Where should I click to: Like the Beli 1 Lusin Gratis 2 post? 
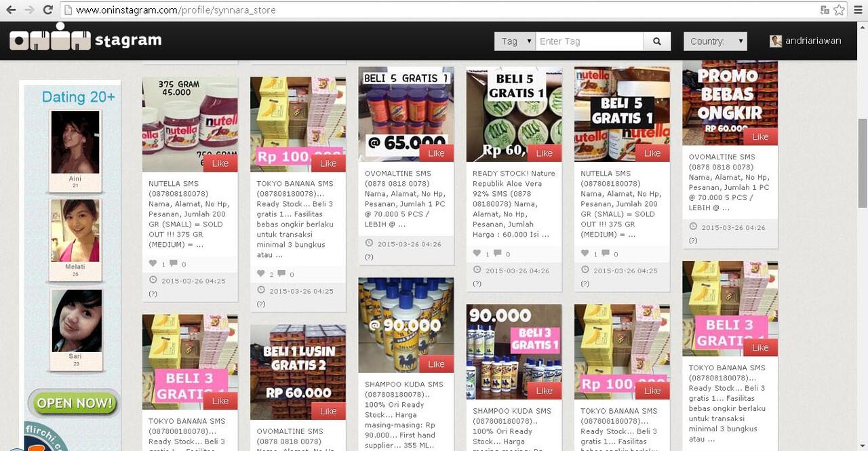point(328,411)
